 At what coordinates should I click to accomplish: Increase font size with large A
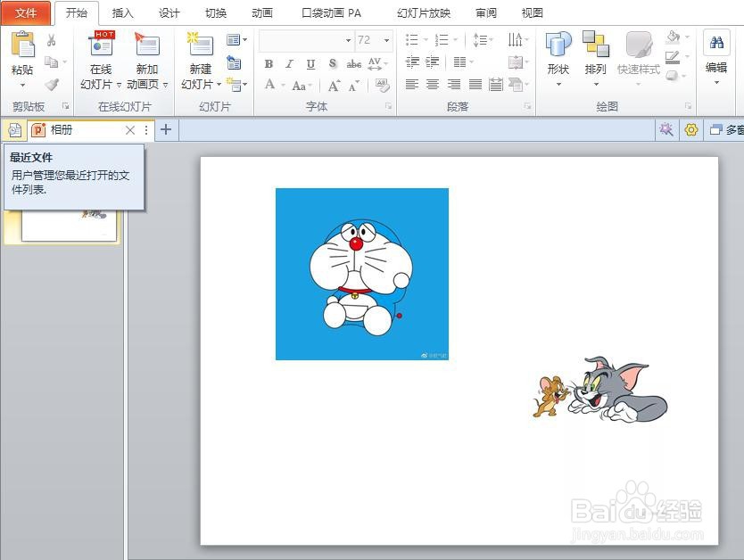coord(334,86)
